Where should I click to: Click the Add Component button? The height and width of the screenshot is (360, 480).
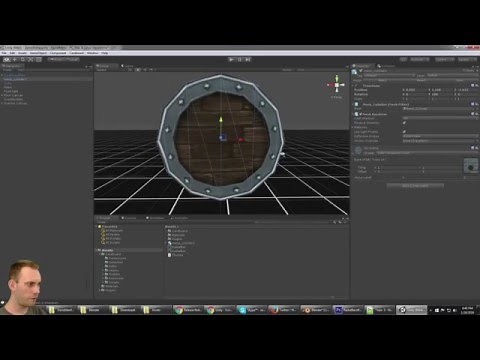click(x=415, y=185)
